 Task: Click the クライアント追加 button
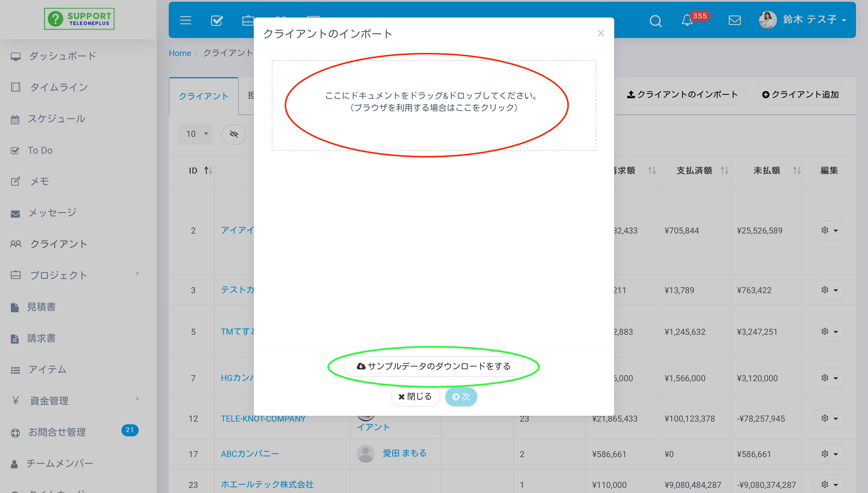(800, 94)
